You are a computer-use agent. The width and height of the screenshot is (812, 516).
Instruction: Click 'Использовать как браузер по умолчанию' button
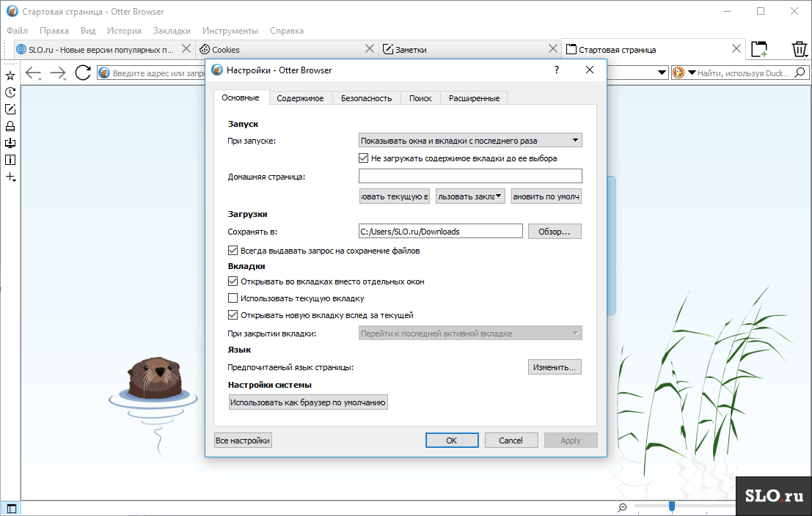tap(308, 402)
